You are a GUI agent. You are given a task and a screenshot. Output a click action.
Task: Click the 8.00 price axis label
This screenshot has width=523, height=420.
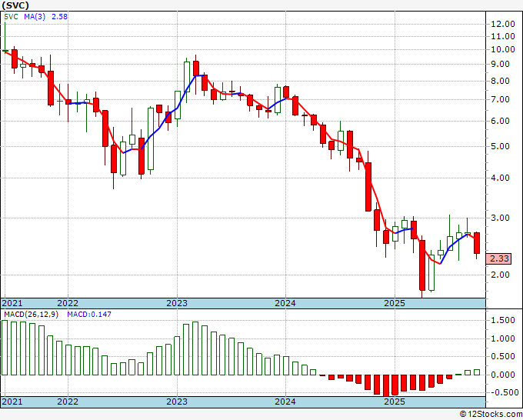pos(501,81)
